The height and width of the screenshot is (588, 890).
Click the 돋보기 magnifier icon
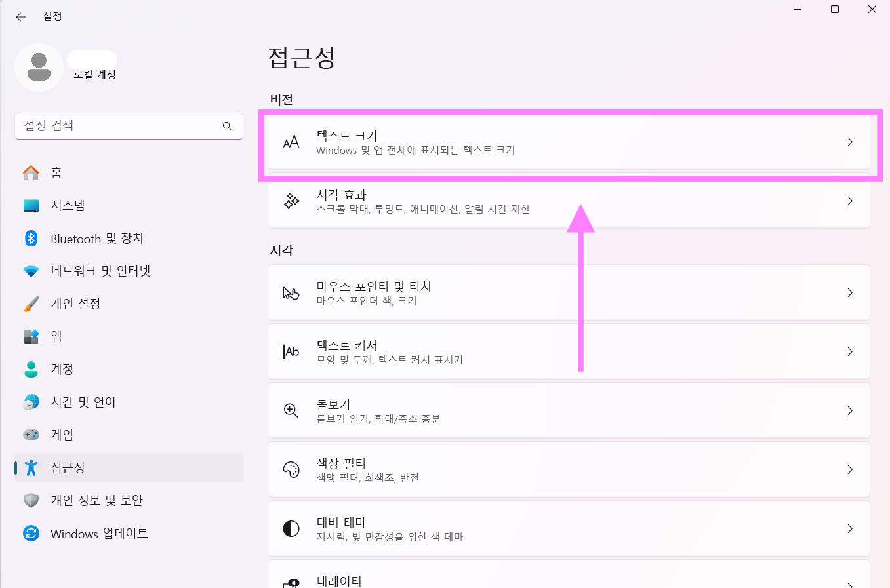[x=291, y=410]
